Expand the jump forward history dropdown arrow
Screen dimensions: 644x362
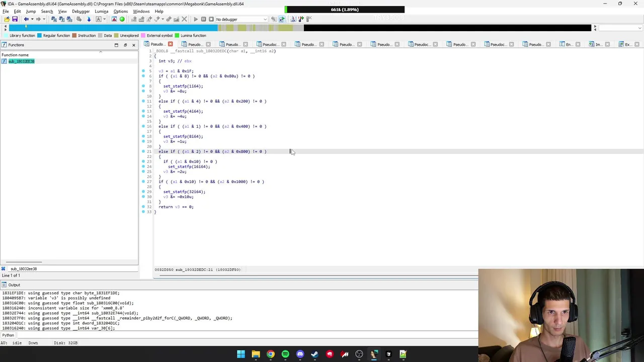click(x=44, y=19)
